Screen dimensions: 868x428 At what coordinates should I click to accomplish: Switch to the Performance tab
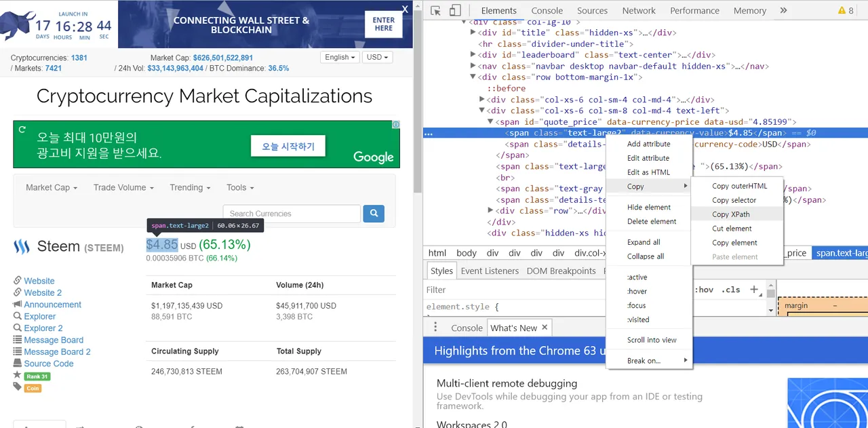(x=694, y=10)
